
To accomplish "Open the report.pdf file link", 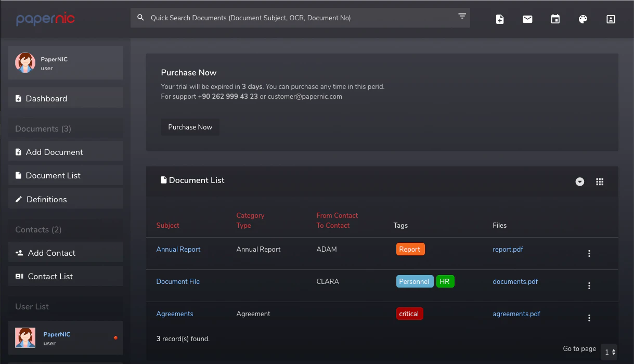I will coord(508,249).
